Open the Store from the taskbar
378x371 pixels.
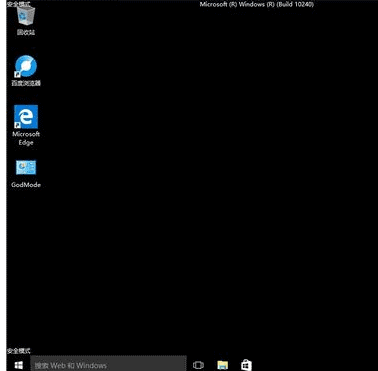[x=246, y=365]
